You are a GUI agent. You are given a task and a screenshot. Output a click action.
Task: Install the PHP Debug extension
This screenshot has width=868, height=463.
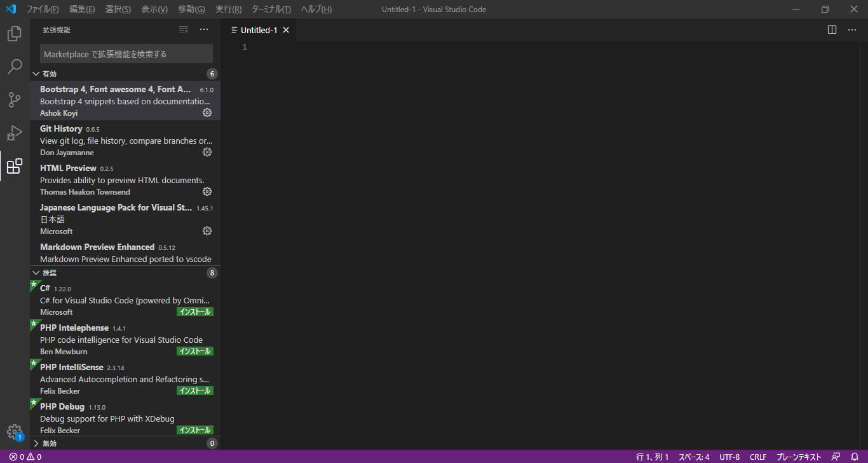[x=195, y=430]
